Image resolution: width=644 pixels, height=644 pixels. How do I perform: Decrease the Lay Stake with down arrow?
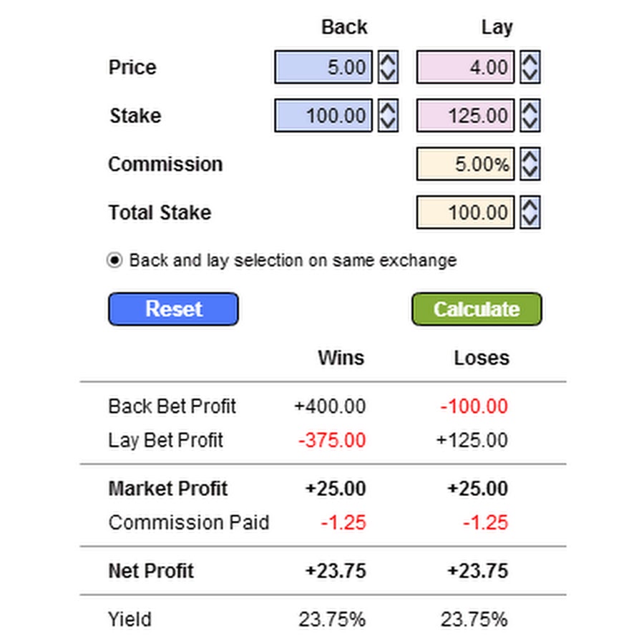click(x=530, y=122)
